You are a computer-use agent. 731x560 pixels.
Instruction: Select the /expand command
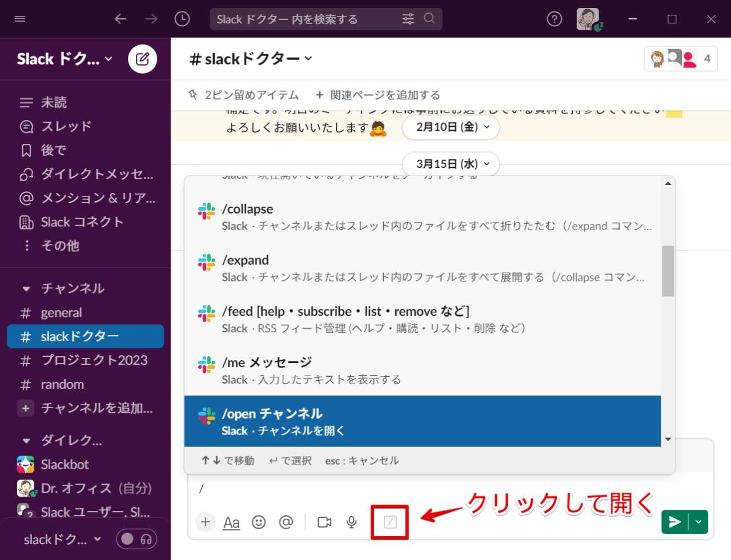point(423,268)
